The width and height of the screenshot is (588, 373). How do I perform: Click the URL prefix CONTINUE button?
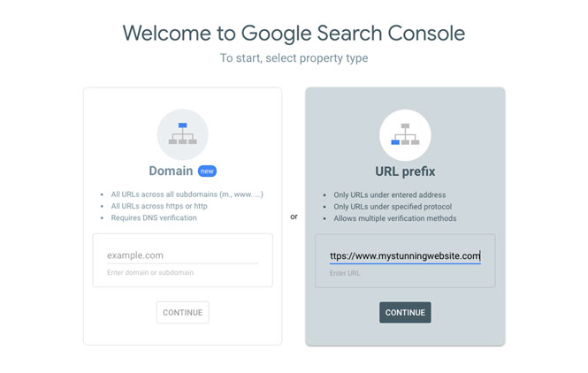(405, 312)
